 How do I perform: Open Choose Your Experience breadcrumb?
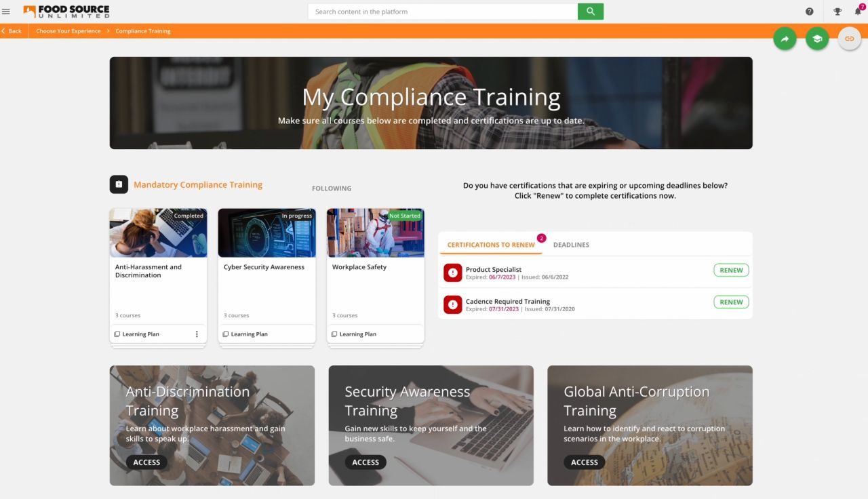(x=68, y=31)
